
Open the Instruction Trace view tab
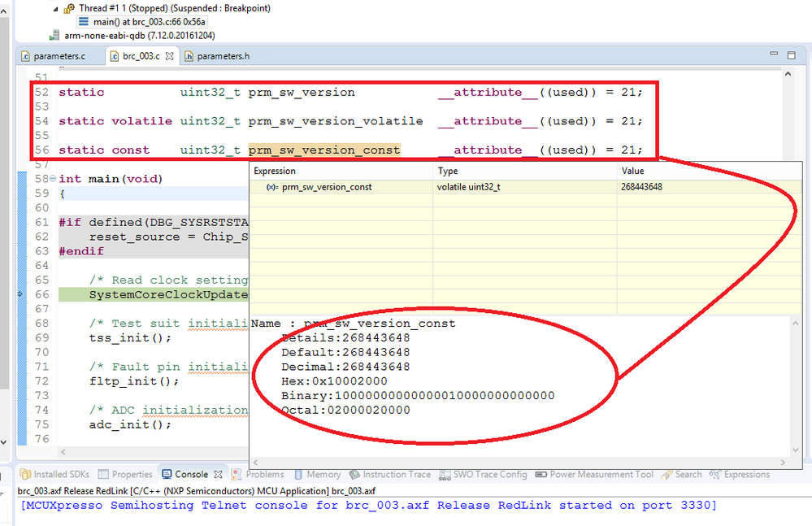click(390, 474)
